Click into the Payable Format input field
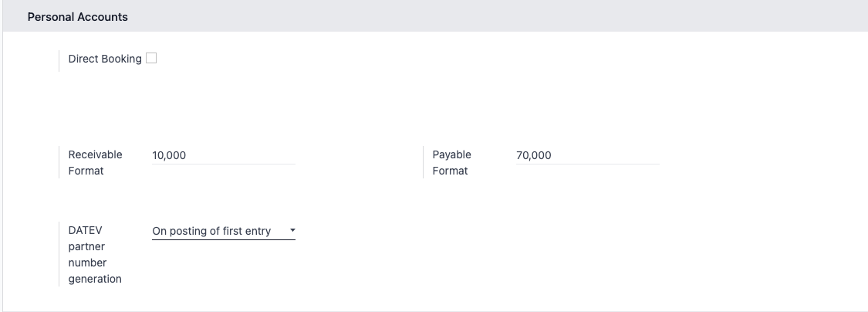The height and width of the screenshot is (312, 868). click(x=587, y=155)
